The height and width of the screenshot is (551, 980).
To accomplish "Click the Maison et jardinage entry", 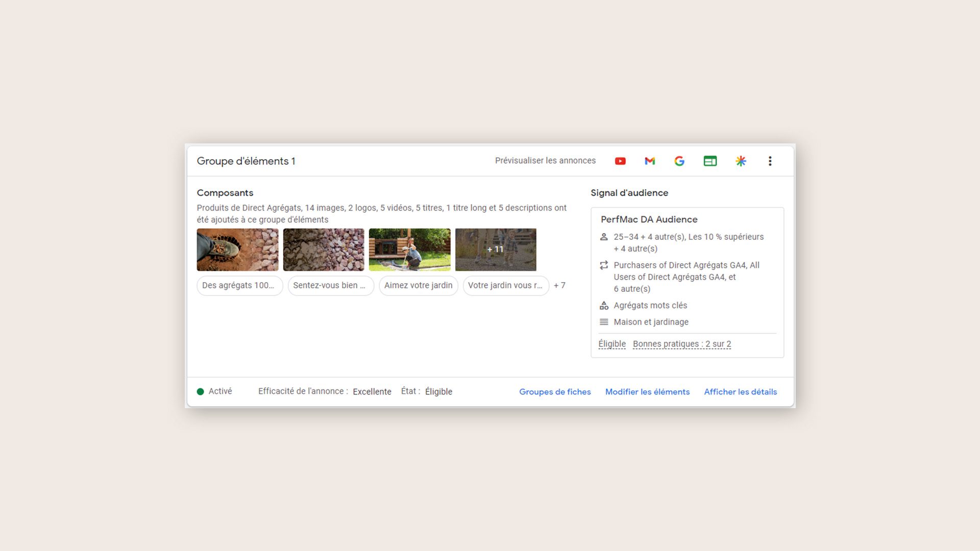I will 651,322.
